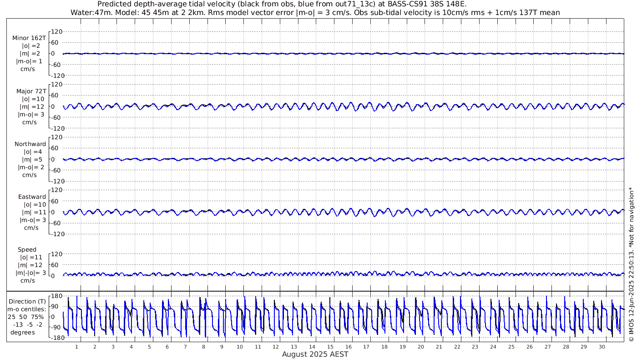Screen dimensions: 637x364
Task: Click the 'm-o centiles:' text
Action: pos(27,308)
